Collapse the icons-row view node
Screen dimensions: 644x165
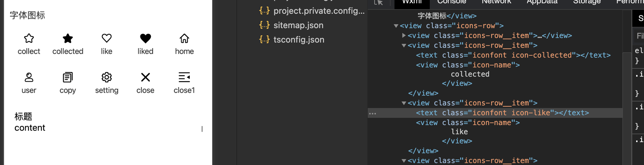point(396,26)
